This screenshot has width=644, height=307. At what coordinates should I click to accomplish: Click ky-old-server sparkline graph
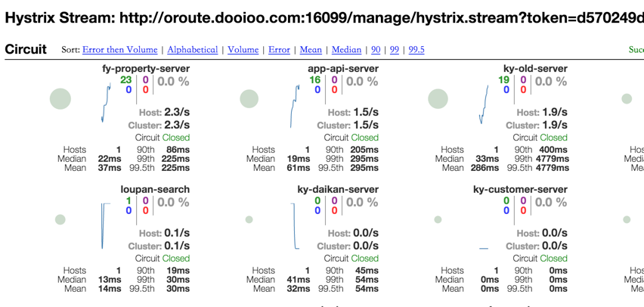pos(484,104)
